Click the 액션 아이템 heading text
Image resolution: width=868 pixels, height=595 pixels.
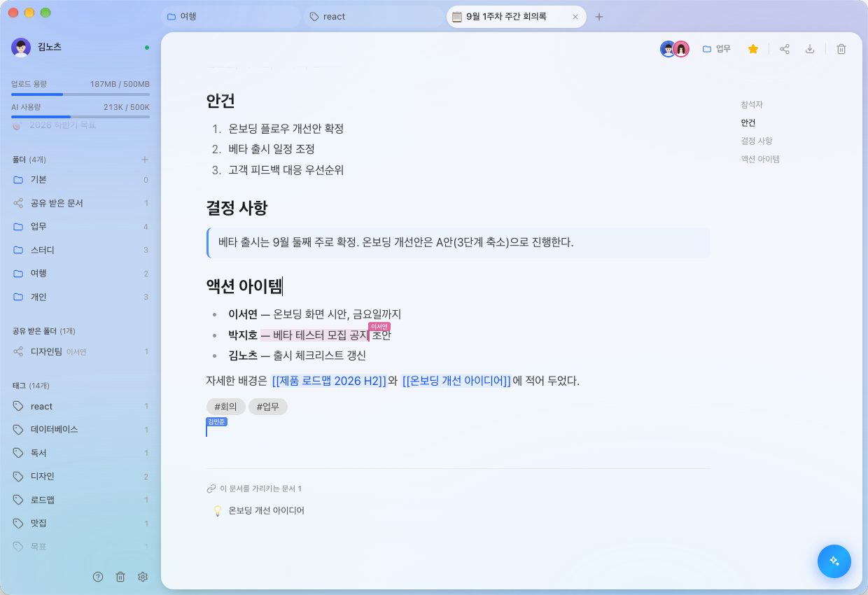244,286
